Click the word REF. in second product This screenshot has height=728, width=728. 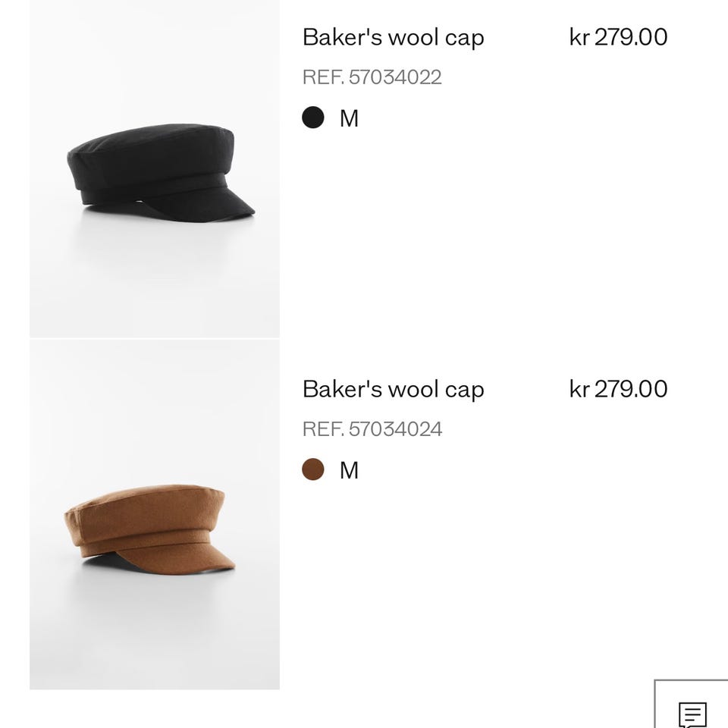click(323, 429)
